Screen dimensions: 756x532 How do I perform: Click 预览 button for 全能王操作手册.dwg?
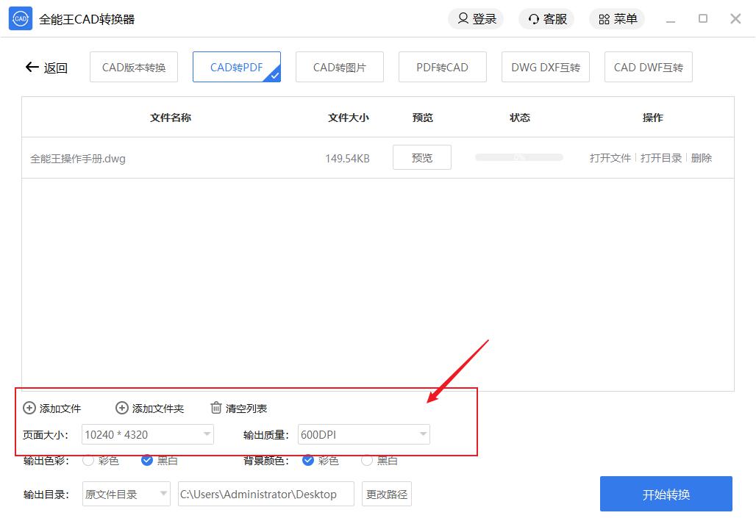[x=421, y=158]
